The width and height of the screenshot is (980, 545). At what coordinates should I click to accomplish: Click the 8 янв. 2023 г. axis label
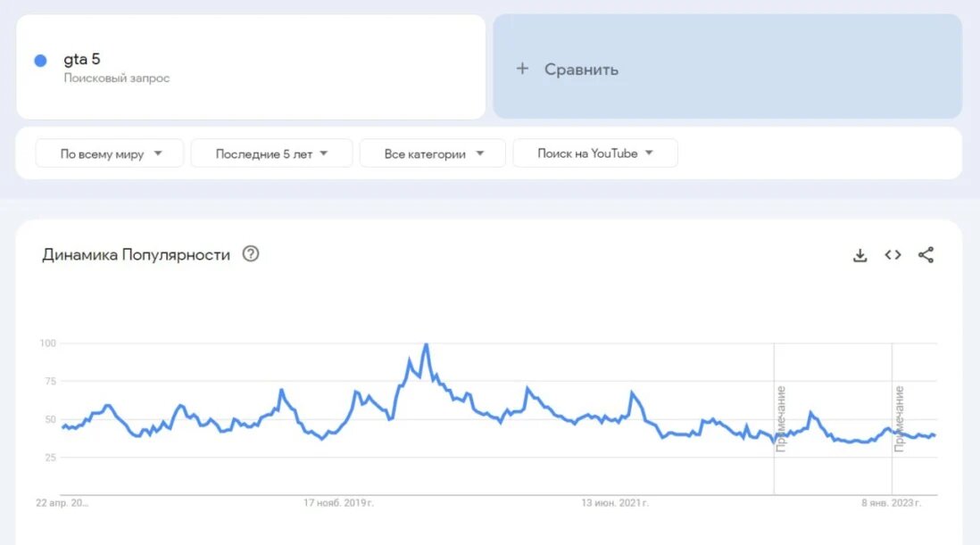click(892, 502)
